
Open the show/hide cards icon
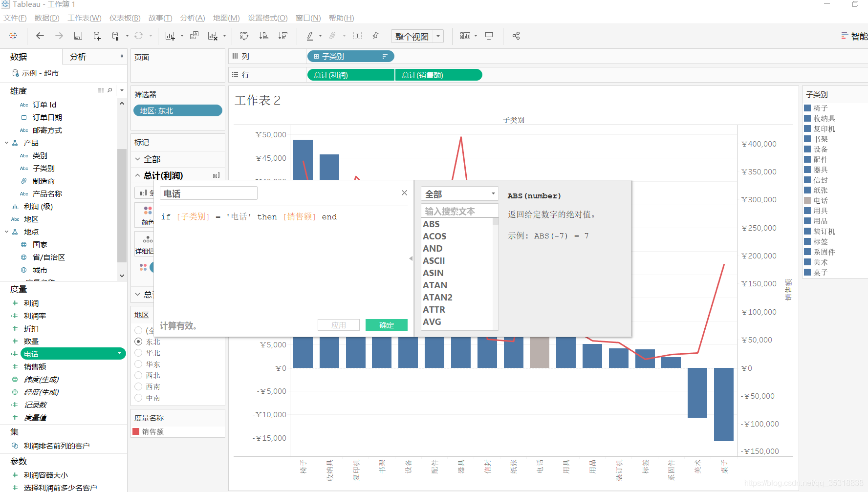pos(465,36)
